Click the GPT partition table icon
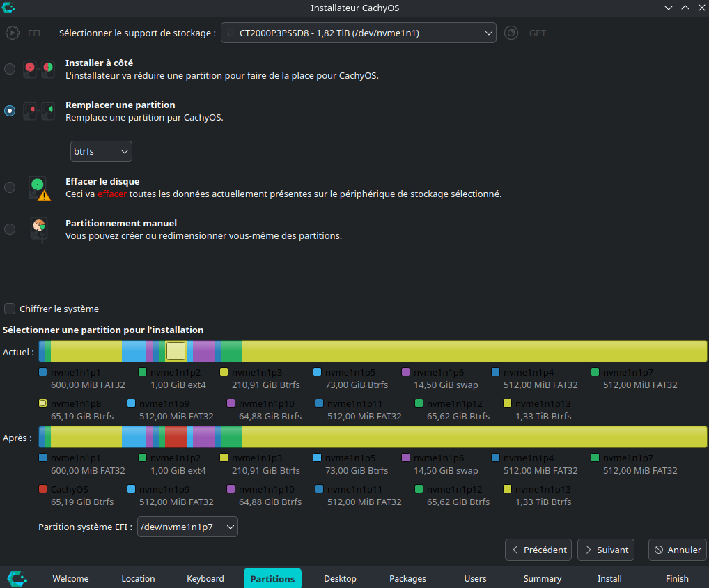This screenshot has height=588, width=709. tap(511, 33)
